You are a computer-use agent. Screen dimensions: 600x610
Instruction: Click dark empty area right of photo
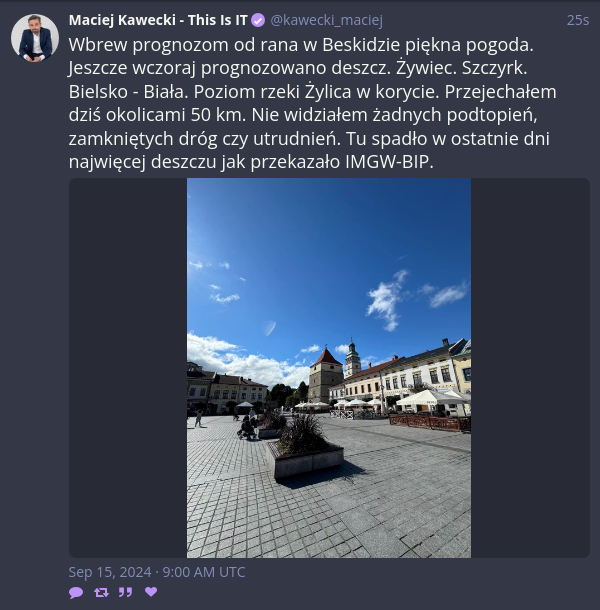click(530, 368)
